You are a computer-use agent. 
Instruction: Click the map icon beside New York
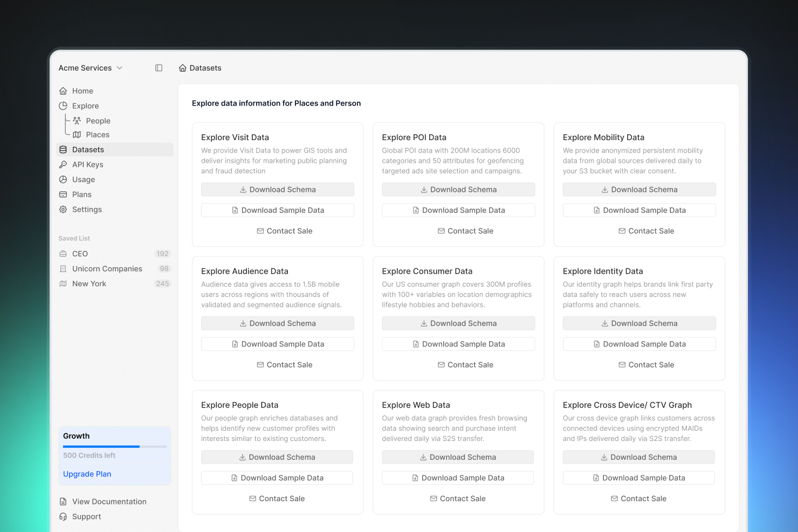point(63,284)
